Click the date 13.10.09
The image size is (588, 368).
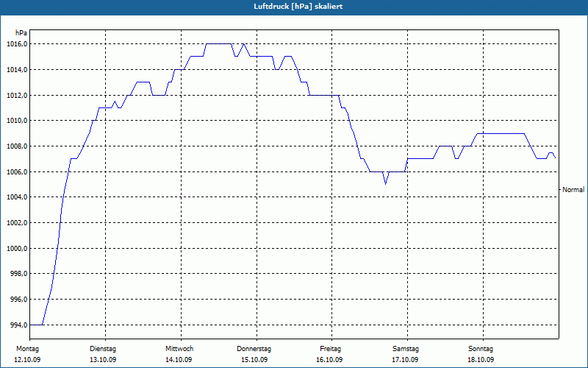[x=103, y=360]
